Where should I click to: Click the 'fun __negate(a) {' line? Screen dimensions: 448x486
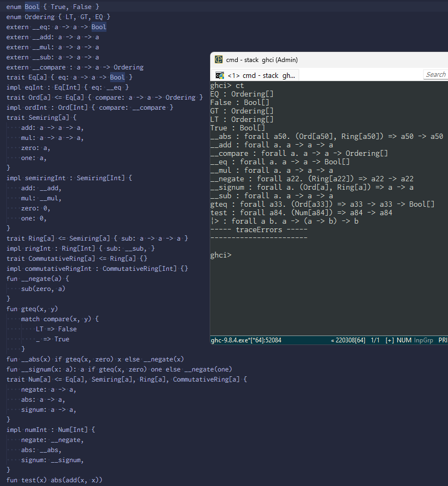(38, 279)
